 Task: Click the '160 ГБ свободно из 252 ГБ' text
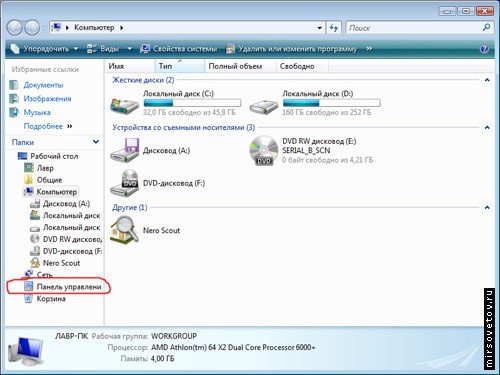pos(326,112)
